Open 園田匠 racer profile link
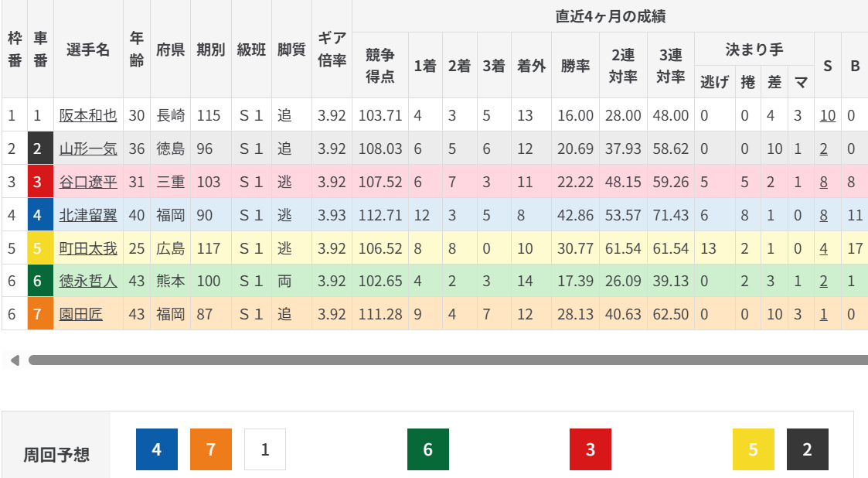The width and height of the screenshot is (868, 478). [x=81, y=315]
